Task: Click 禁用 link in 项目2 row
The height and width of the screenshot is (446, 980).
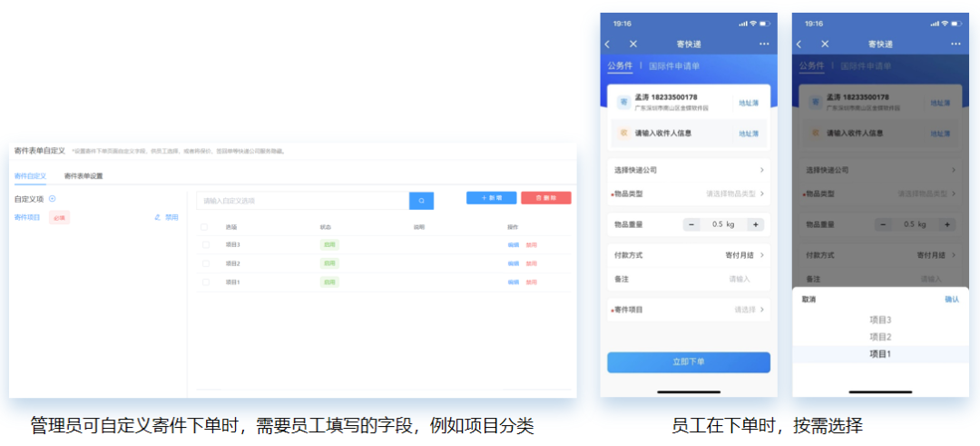Action: pos(531,264)
